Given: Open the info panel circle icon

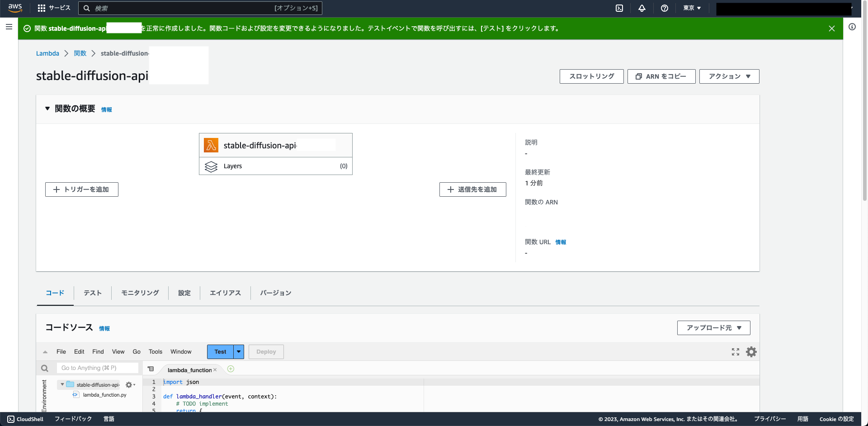Looking at the screenshot, I should [852, 27].
